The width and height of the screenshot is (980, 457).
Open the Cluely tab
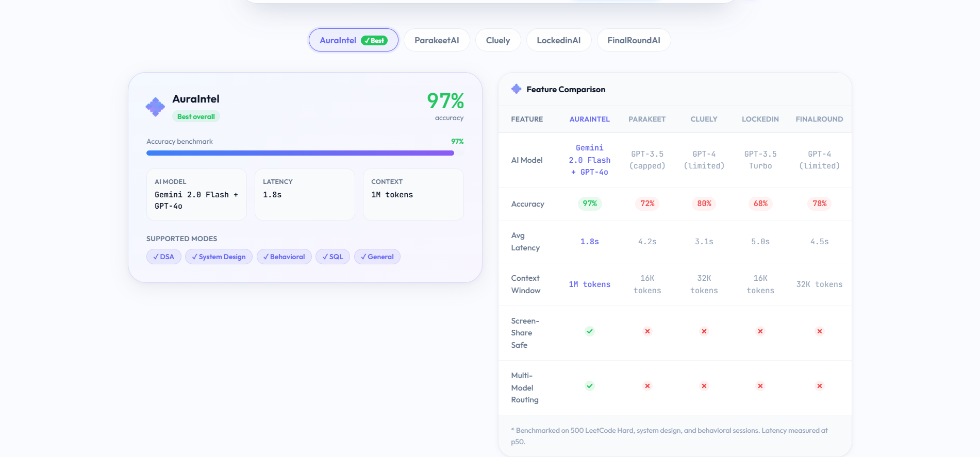pos(498,40)
